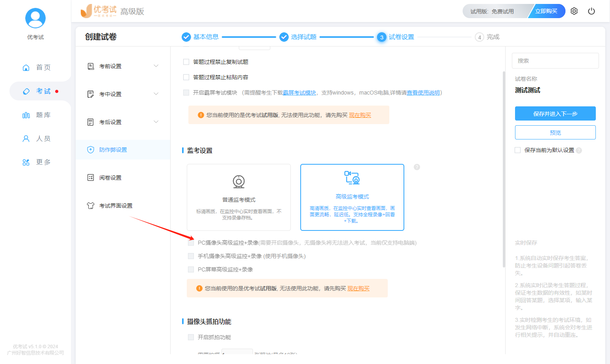Select 高级监考模式 card
This screenshot has height=364, width=610.
coord(352,197)
